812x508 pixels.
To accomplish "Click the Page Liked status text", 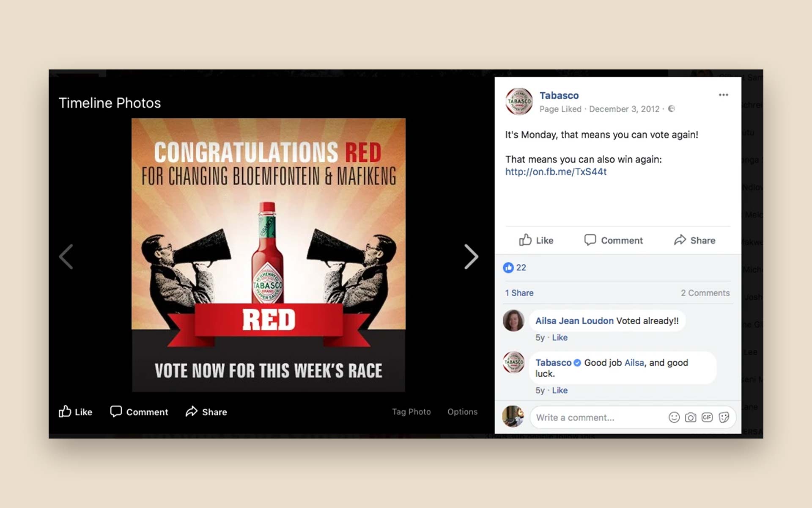I will (x=560, y=109).
